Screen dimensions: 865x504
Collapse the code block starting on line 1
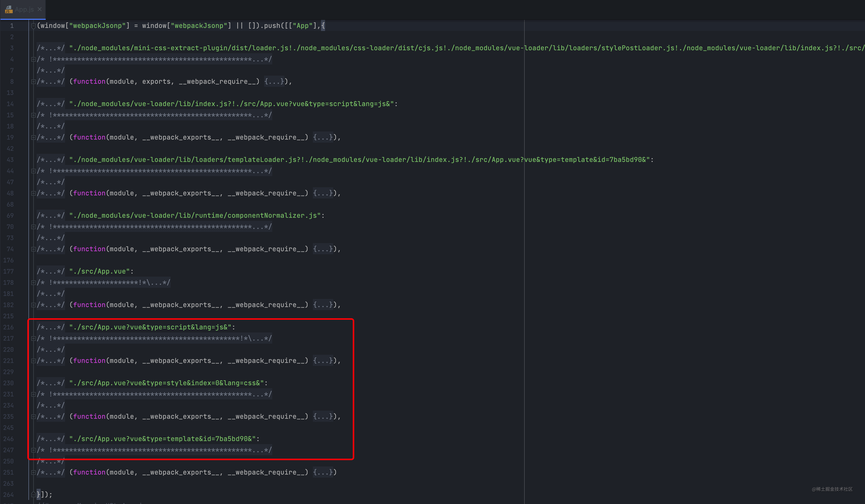(x=33, y=26)
